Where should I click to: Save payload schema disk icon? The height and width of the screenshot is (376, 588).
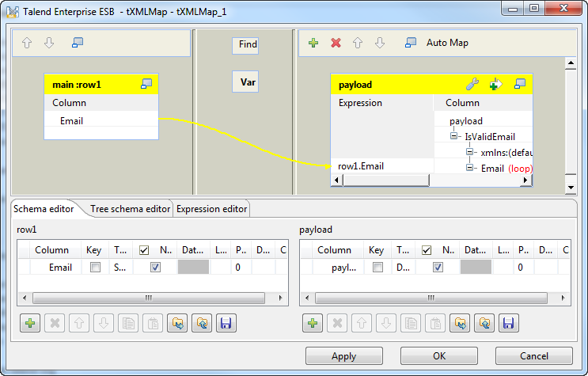click(x=509, y=323)
